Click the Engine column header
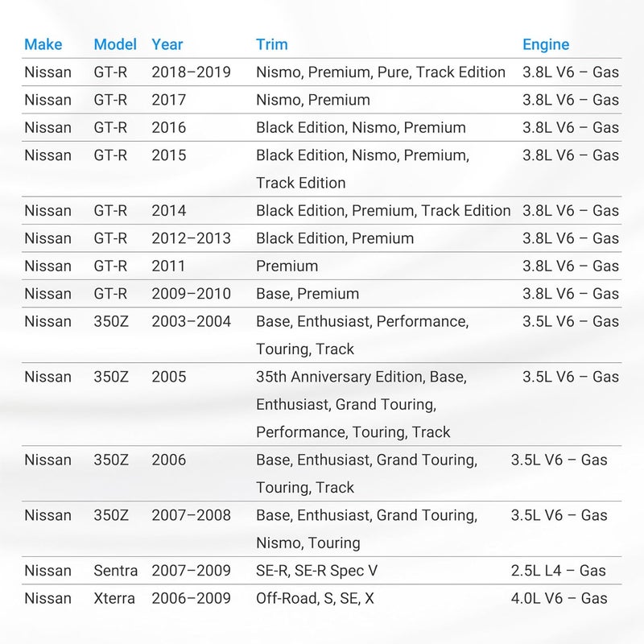The width and height of the screenshot is (644, 644). coord(546,44)
